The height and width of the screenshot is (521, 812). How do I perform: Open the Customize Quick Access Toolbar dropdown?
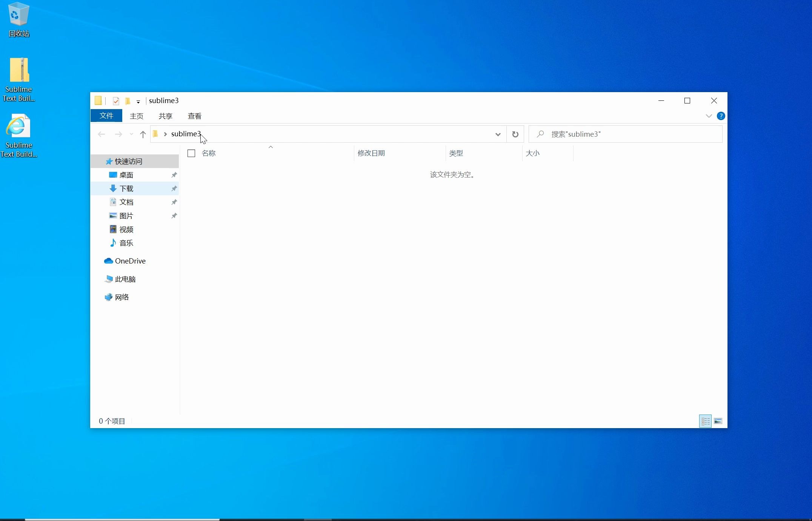pos(138,102)
